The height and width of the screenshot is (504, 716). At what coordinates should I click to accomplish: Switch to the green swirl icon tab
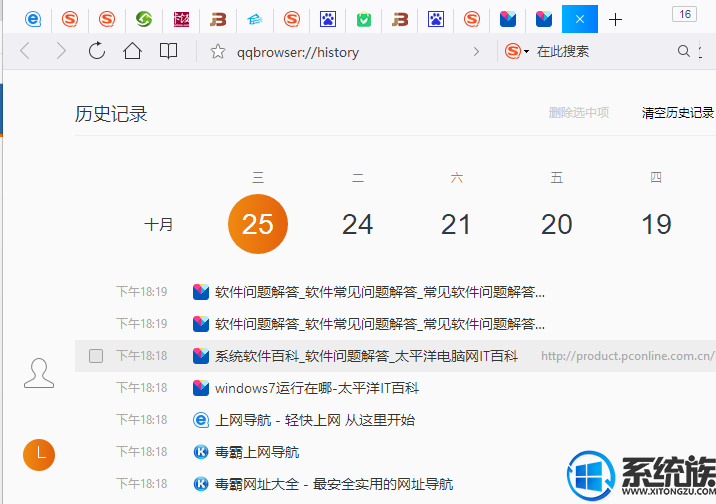click(144, 19)
